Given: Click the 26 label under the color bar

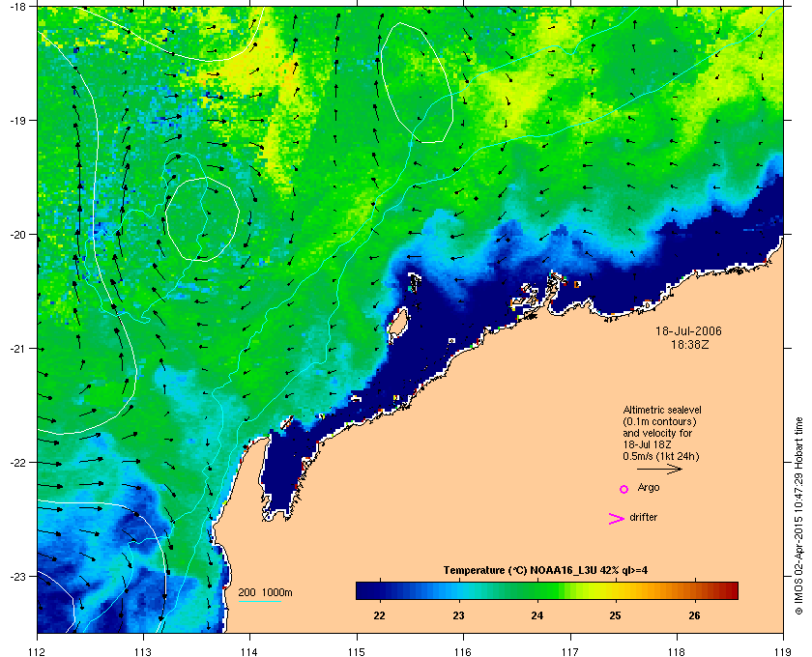Looking at the screenshot, I should pos(694,615).
